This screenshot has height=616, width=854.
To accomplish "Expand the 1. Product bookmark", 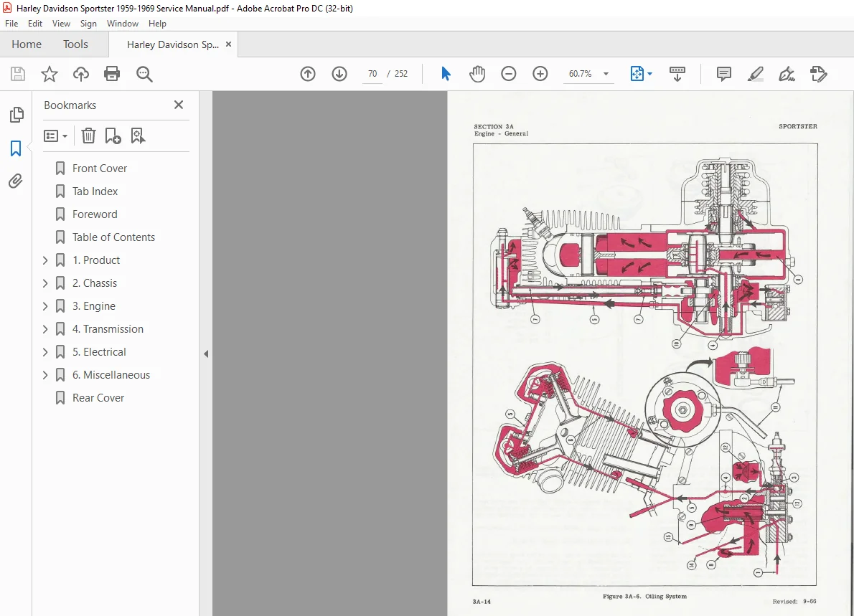I will [x=45, y=260].
